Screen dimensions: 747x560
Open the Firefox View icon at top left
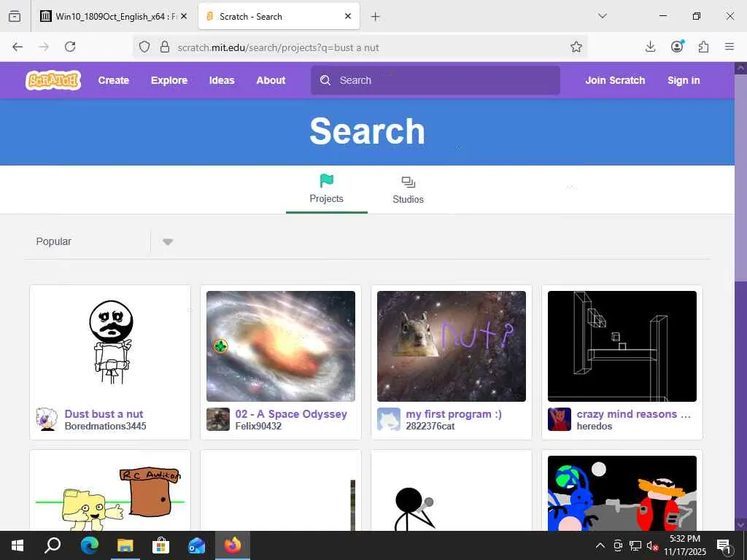pos(15,16)
